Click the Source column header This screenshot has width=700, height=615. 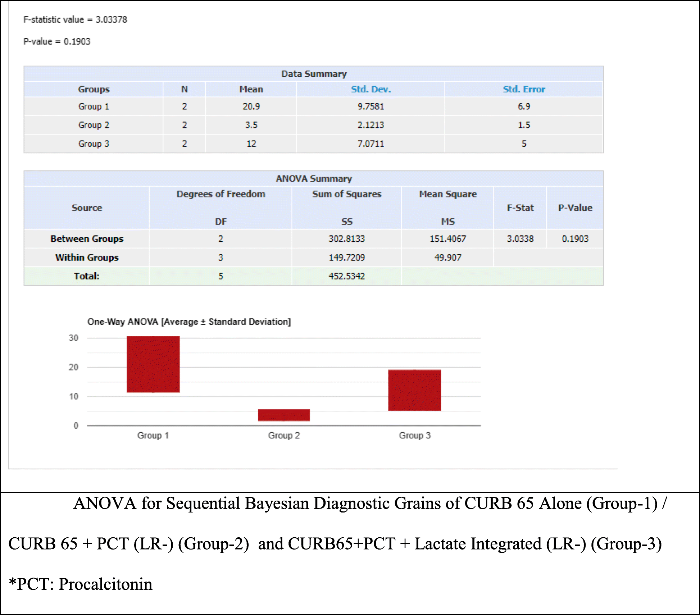click(87, 208)
